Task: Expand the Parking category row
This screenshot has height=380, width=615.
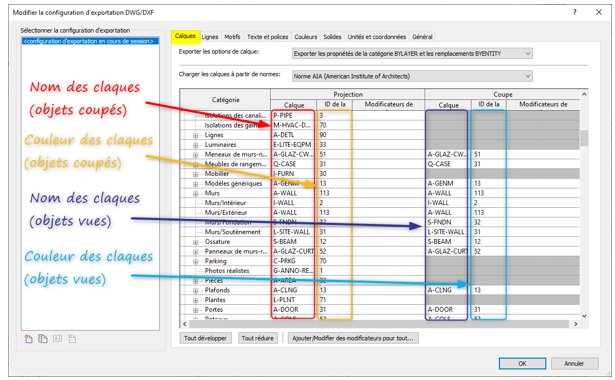Action: pyautogui.click(x=195, y=262)
